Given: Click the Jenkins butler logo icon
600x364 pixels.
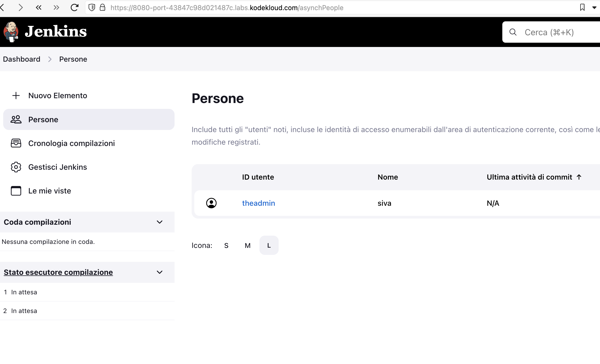Looking at the screenshot, I should pos(11,32).
